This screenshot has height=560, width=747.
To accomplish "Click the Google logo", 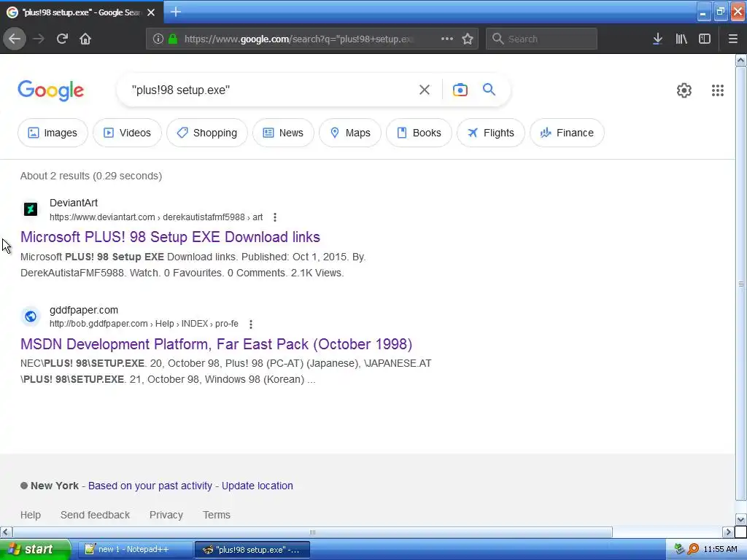I will (x=50, y=90).
